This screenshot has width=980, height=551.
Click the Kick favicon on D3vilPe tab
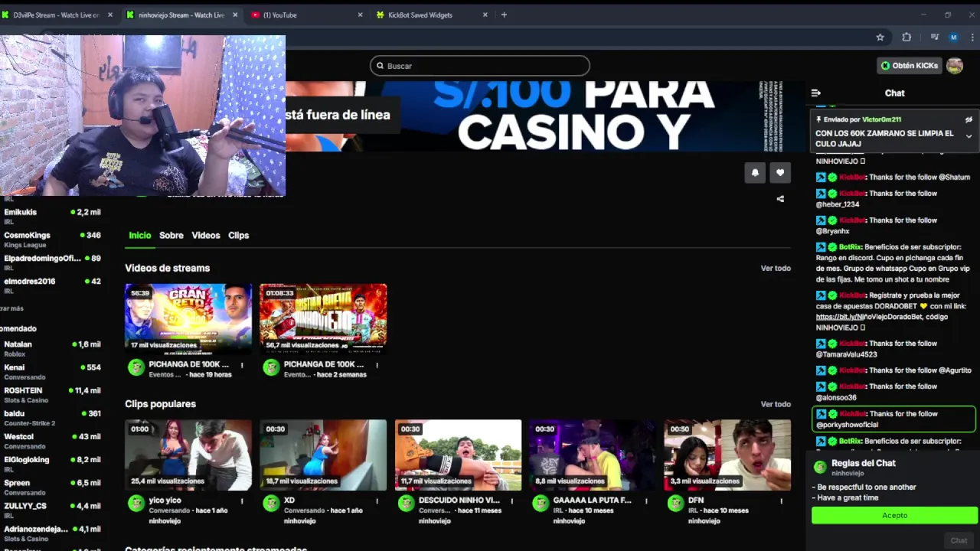pyautogui.click(x=6, y=15)
